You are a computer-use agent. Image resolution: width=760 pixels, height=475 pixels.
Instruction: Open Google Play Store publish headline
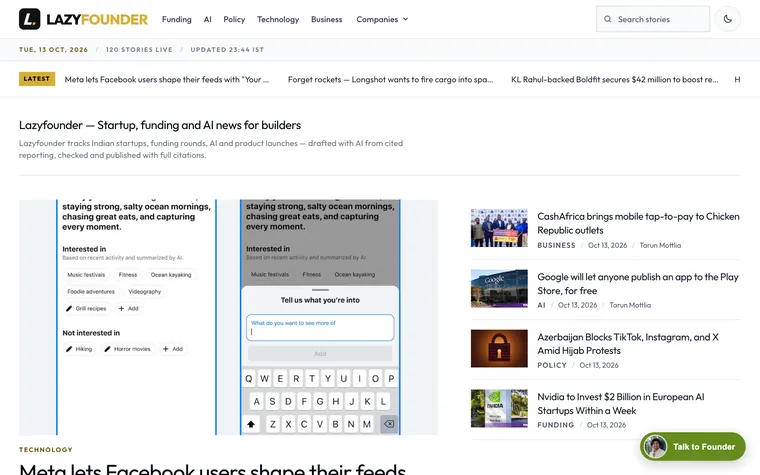tap(638, 284)
